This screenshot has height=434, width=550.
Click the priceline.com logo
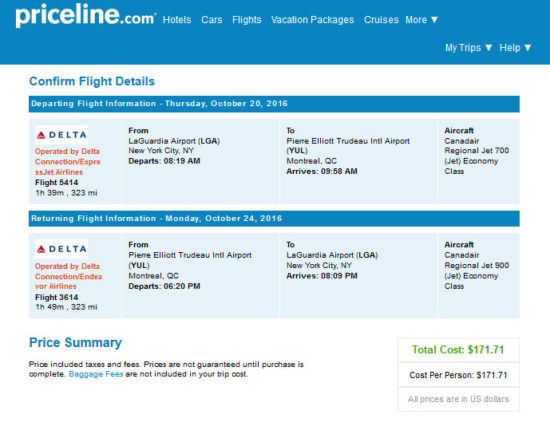[x=86, y=15]
